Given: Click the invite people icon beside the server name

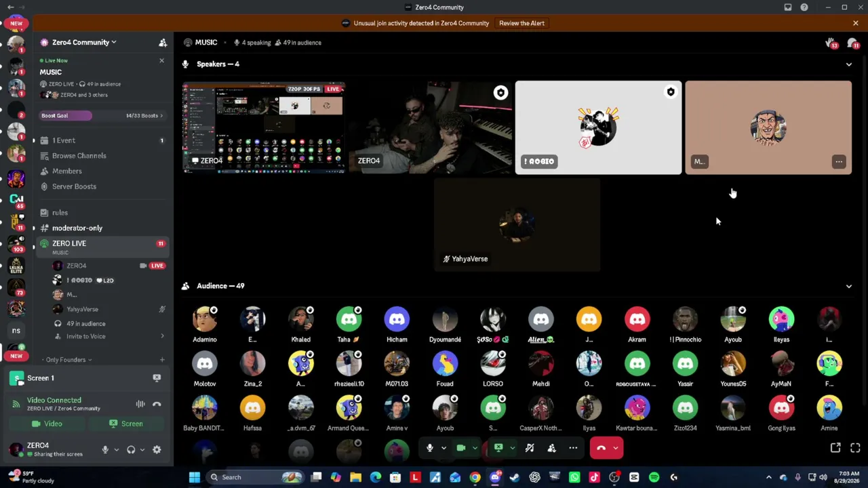Looking at the screenshot, I should click(163, 43).
